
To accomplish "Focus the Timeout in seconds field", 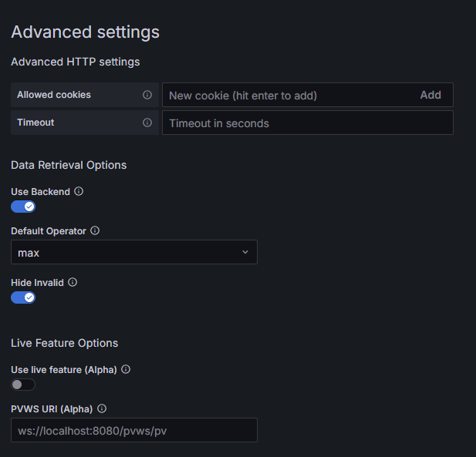I will (308, 123).
